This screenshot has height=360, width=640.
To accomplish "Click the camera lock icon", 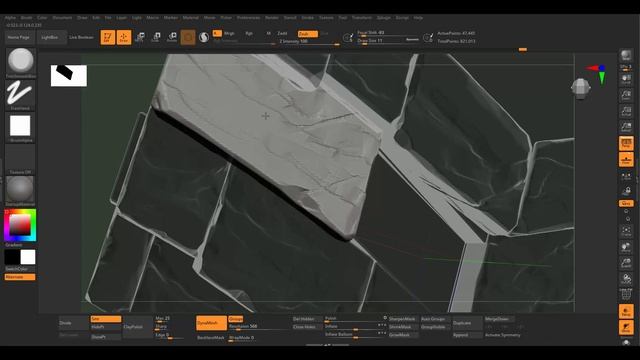I will pyautogui.click(x=626, y=191).
